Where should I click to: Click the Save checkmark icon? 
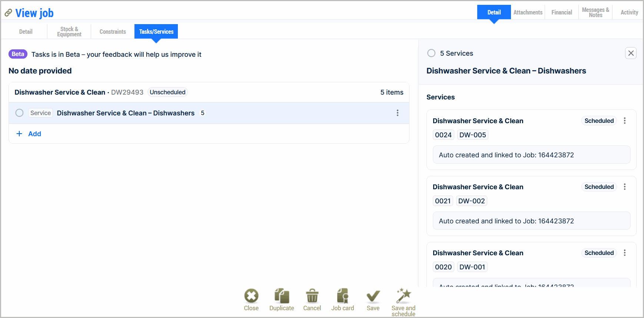[373, 296]
